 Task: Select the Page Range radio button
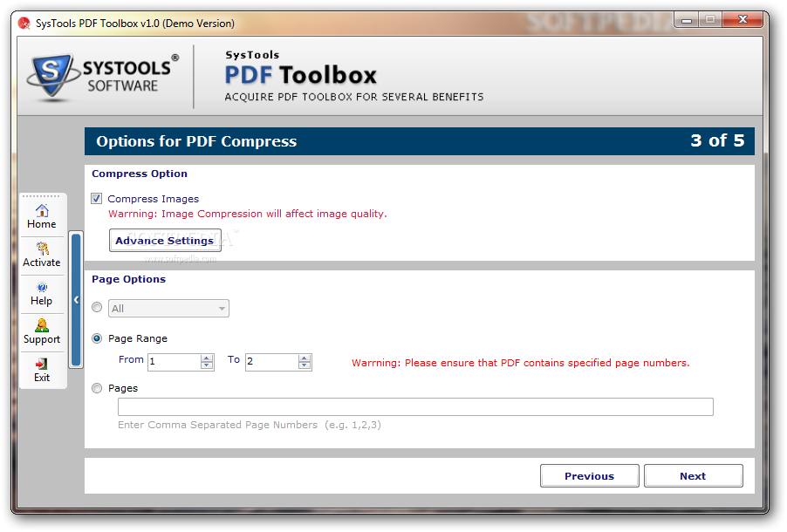[x=97, y=338]
